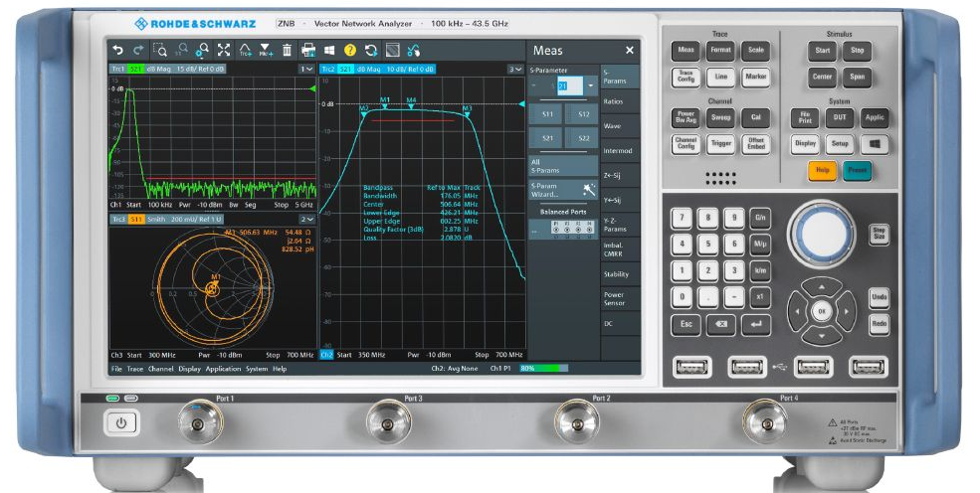This screenshot has height=493, width=980.
Task: Click the orange Help hardware key
Action: click(822, 170)
